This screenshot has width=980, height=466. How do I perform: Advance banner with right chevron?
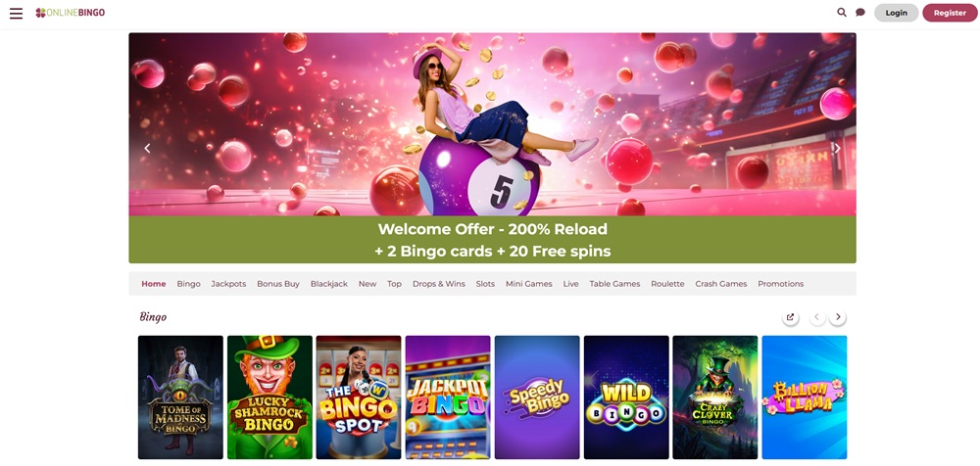point(838,148)
